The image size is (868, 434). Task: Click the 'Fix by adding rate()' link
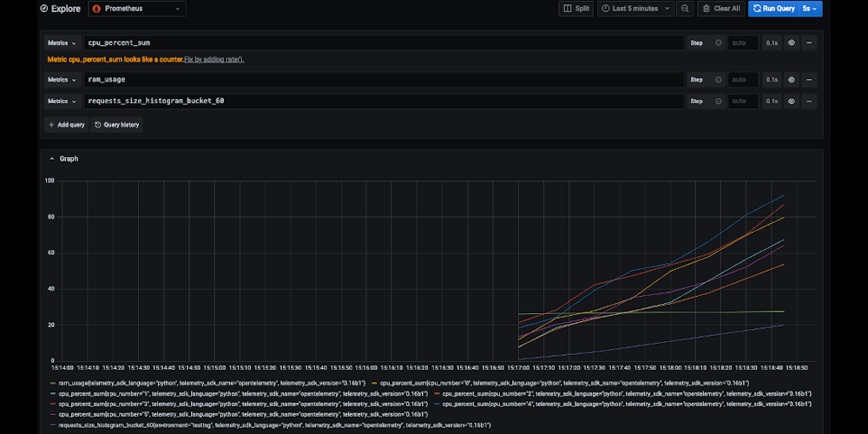point(214,60)
